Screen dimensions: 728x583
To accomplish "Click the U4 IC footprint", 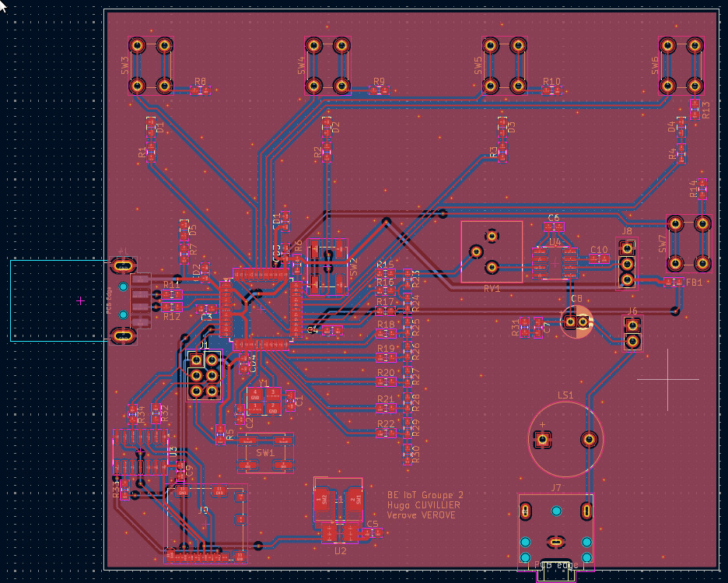I will click(555, 262).
